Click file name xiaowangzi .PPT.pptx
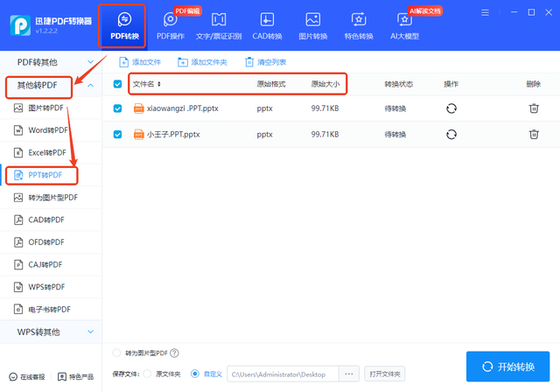Screen dimensions: 560x392 click(x=183, y=108)
